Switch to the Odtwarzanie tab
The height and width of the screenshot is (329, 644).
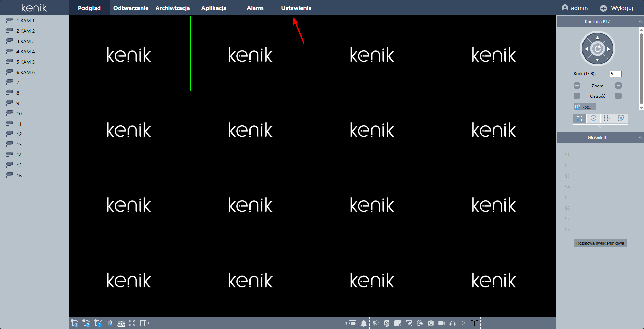pos(131,8)
